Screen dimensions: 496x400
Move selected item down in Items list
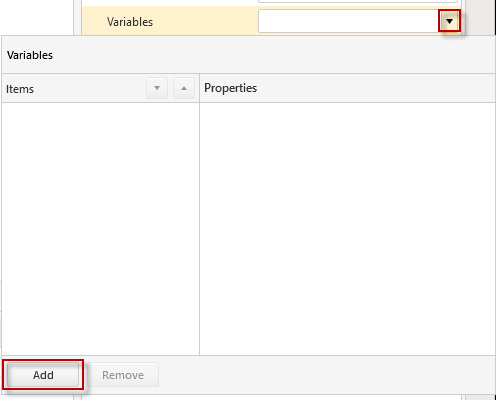pyautogui.click(x=157, y=88)
